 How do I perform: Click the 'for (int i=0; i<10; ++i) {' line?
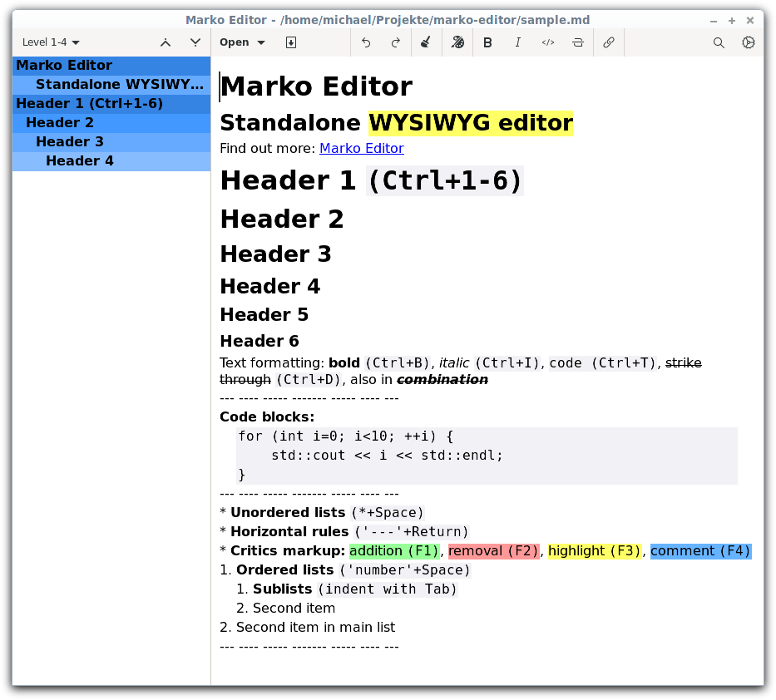pyautogui.click(x=346, y=436)
